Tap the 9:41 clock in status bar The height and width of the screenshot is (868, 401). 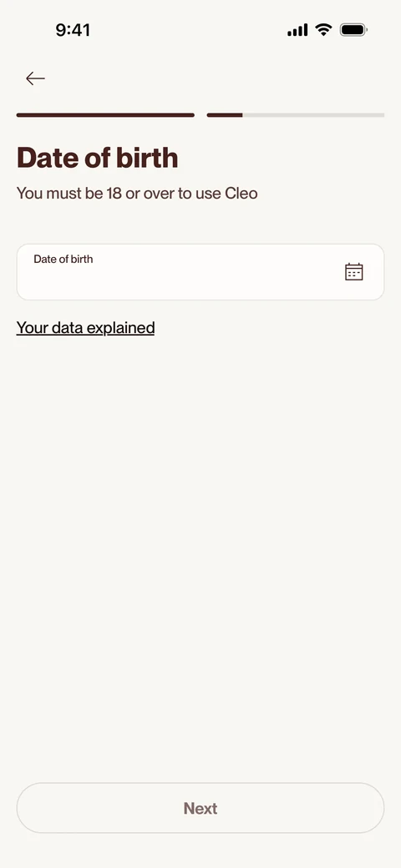click(73, 30)
